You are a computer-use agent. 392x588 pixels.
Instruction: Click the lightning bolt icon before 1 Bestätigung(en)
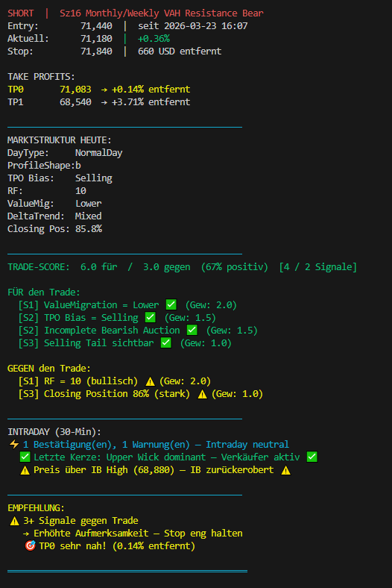(x=14, y=445)
